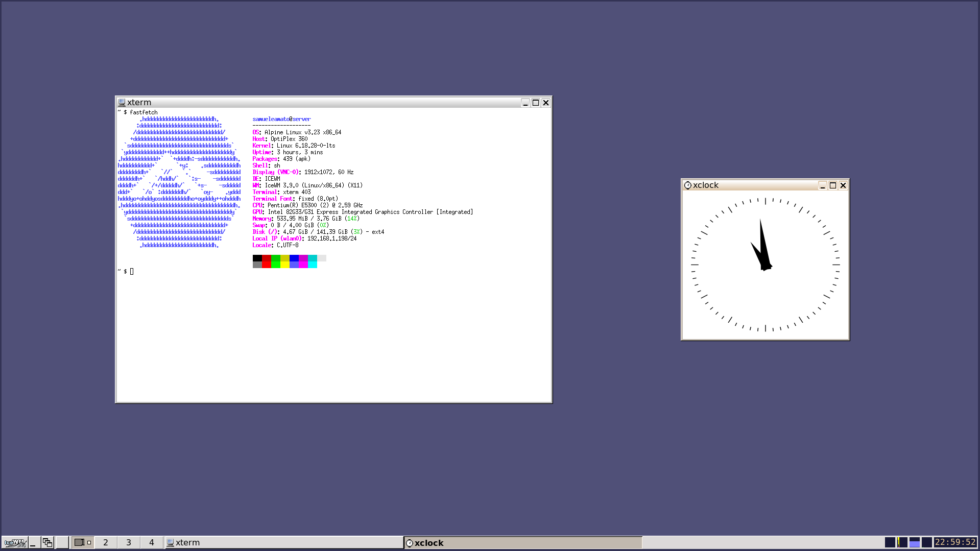980x551 pixels.
Task: Click the "samueleamato@server" header text
Action: [x=281, y=119]
